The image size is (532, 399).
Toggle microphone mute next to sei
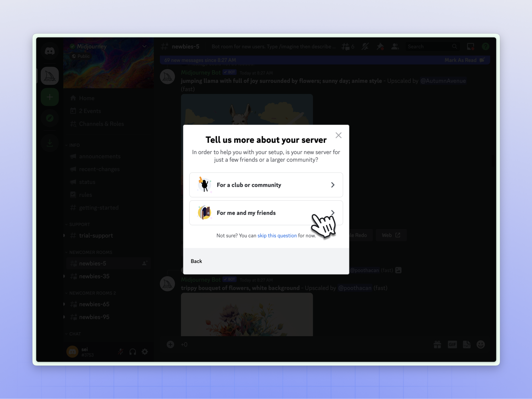[x=120, y=352]
